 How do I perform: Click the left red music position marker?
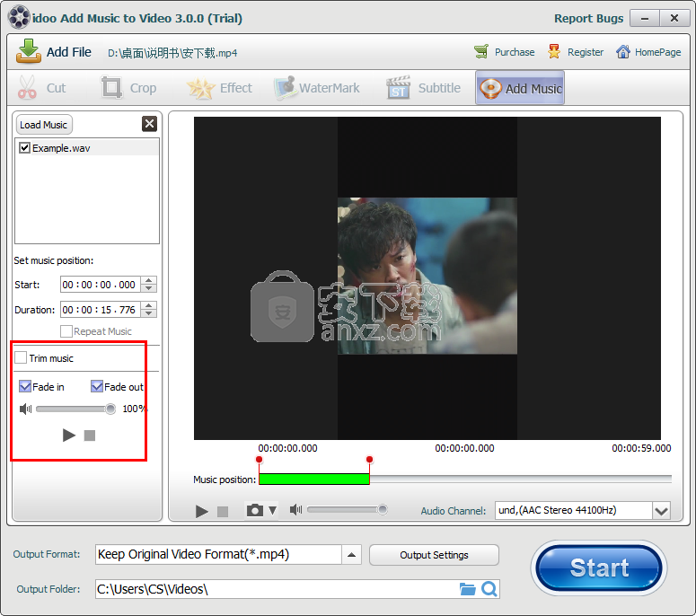(x=260, y=460)
